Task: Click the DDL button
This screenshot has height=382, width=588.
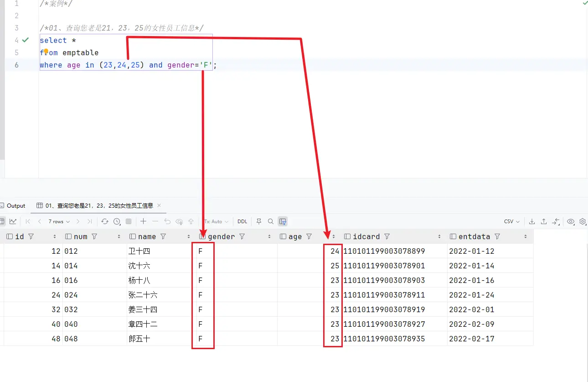Action: click(x=242, y=221)
